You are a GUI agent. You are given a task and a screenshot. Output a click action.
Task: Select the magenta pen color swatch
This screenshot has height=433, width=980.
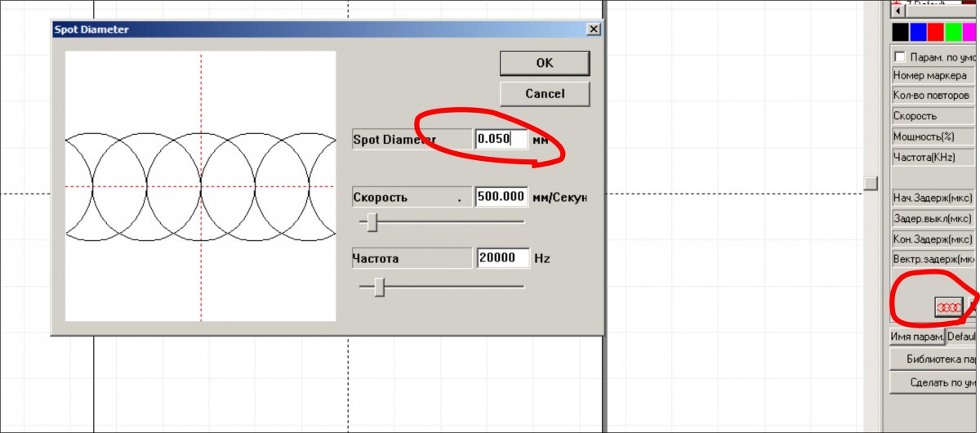point(969,32)
